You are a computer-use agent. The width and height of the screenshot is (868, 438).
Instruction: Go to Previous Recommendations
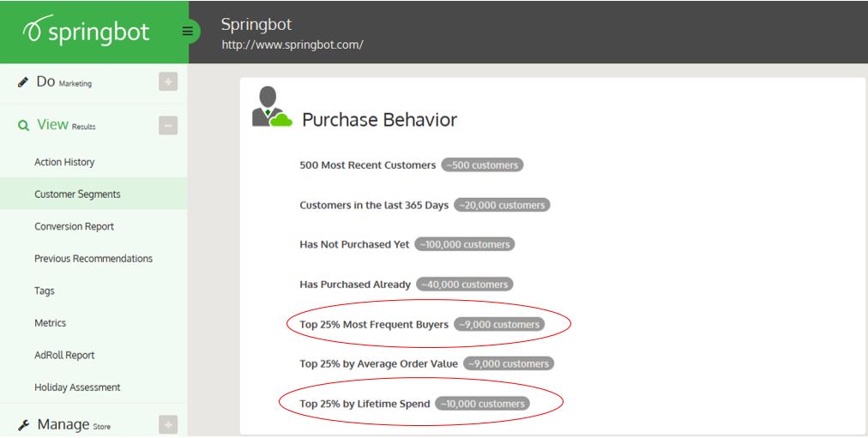point(93,259)
